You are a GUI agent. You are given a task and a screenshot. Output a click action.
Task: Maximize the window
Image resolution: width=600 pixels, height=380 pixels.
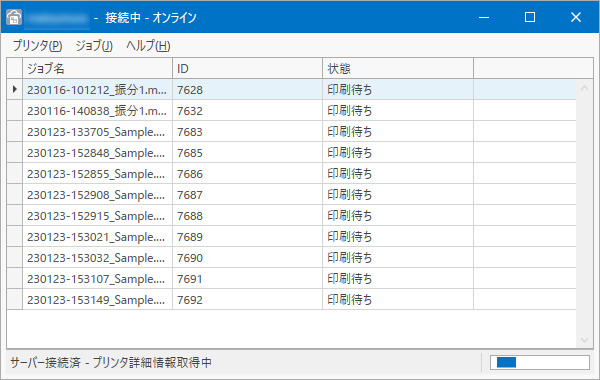coord(530,17)
